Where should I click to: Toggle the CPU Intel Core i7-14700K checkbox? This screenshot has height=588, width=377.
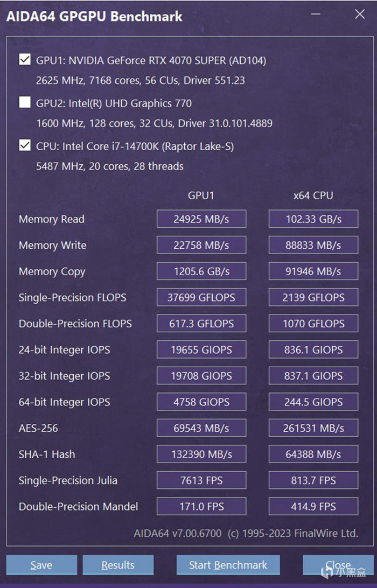(x=25, y=145)
